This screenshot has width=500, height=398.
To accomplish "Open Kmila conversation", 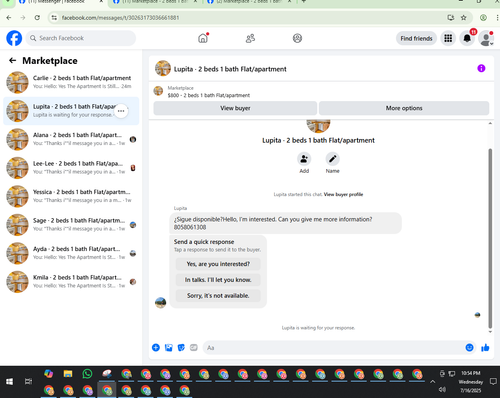I will (x=71, y=282).
